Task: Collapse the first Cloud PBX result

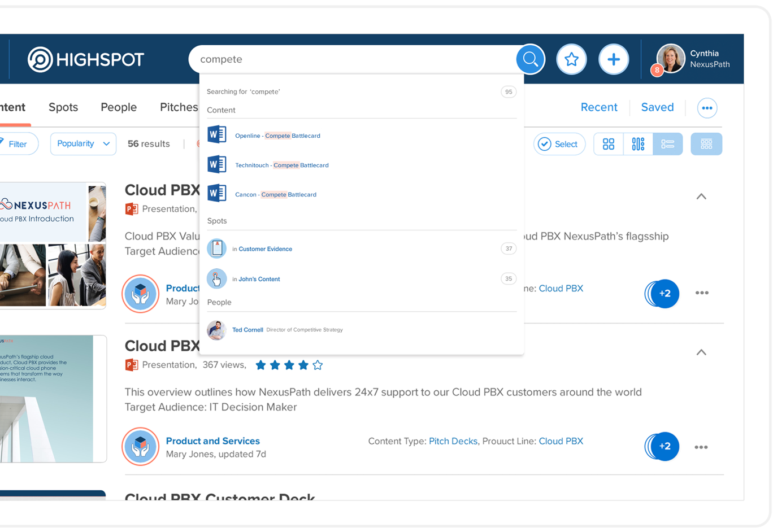Action: 701,197
